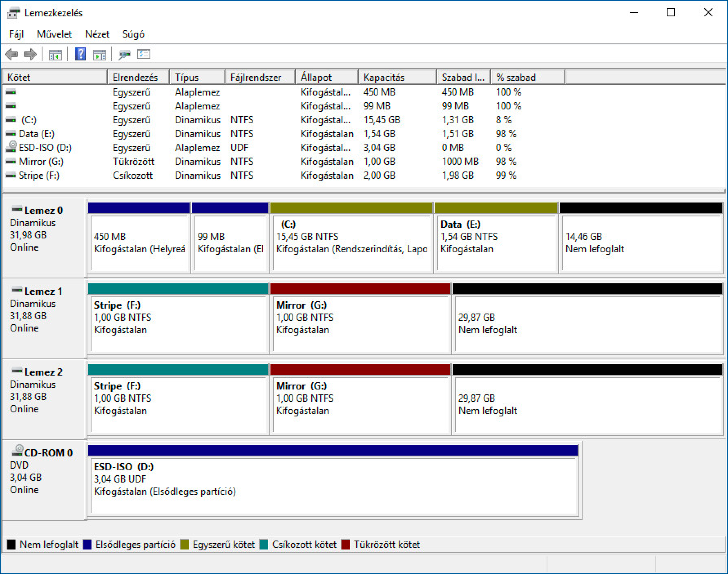Viewport: 728px width, 574px height.
Task: Click the Back arrow toolbar icon
Action: pos(11,54)
